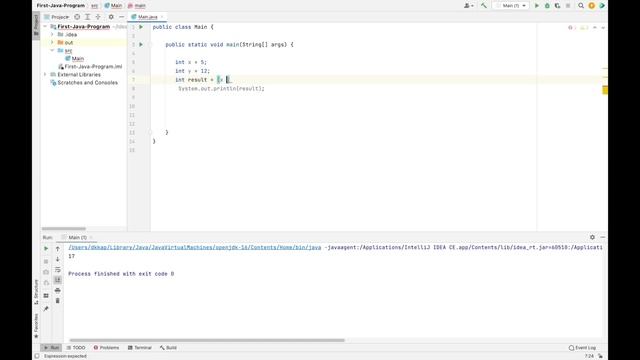Toggle Scroll to End in Run console
The width and height of the screenshot is (640, 360).
click(x=58, y=280)
